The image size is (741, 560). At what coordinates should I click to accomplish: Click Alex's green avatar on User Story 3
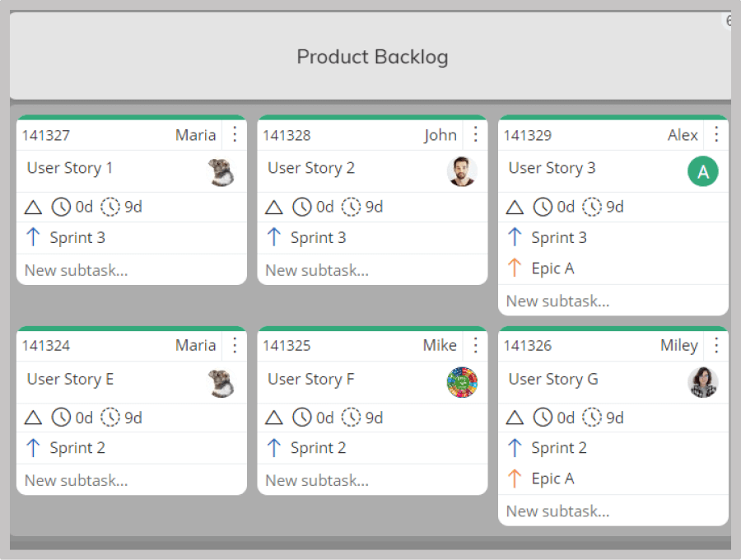(x=703, y=171)
